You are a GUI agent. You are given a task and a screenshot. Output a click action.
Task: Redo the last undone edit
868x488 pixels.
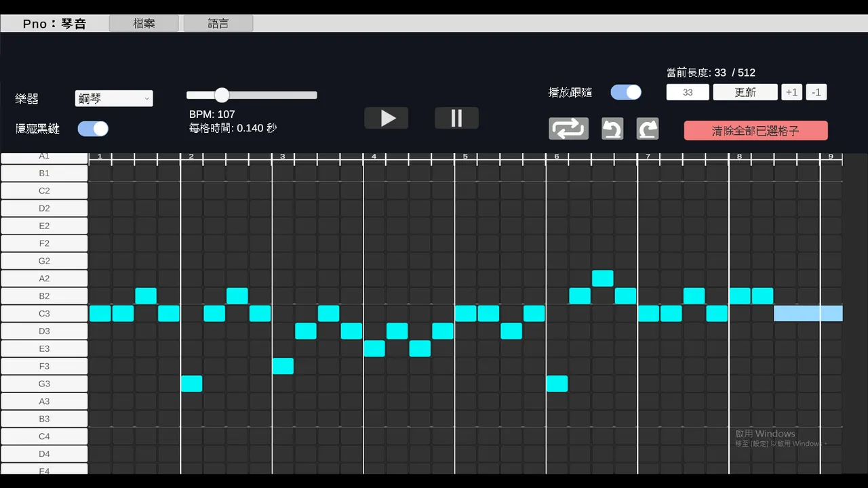pos(648,128)
